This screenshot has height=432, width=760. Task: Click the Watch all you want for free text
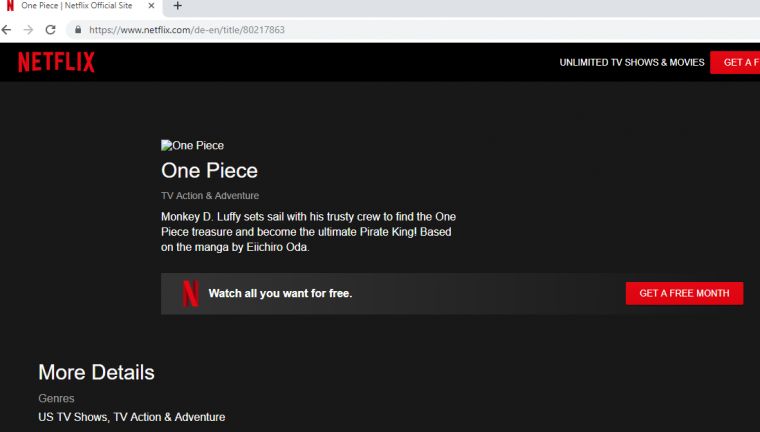pos(280,294)
